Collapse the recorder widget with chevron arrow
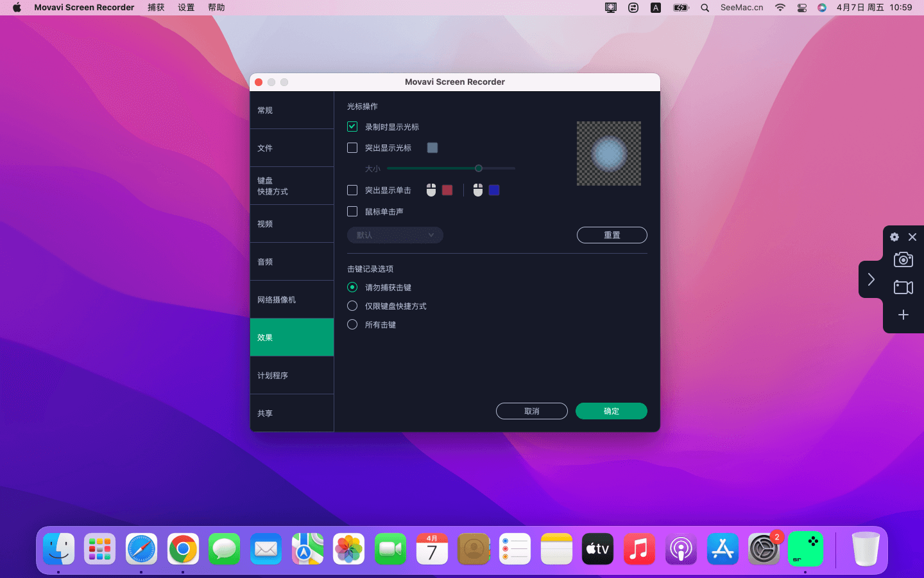The width and height of the screenshot is (924, 578). pos(871,279)
